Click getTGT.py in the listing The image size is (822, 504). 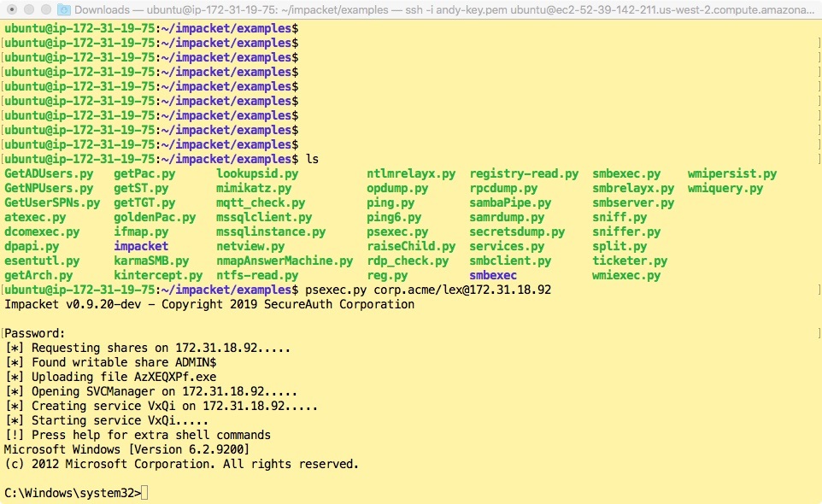click(x=144, y=202)
